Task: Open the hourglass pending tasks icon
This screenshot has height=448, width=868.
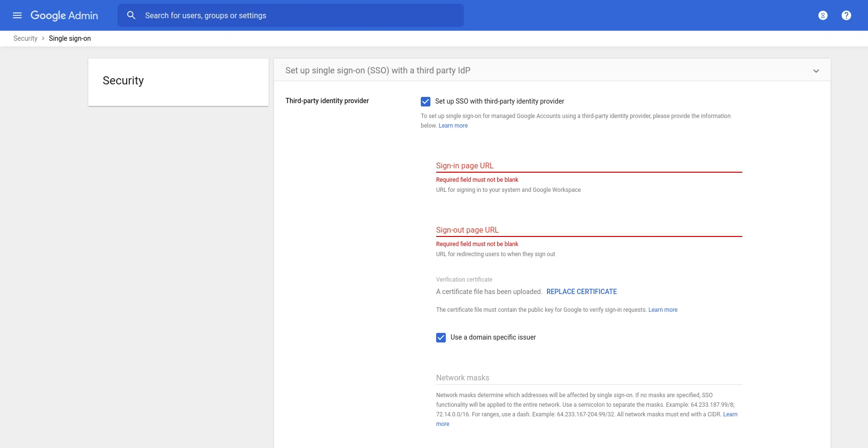Action: coord(822,15)
